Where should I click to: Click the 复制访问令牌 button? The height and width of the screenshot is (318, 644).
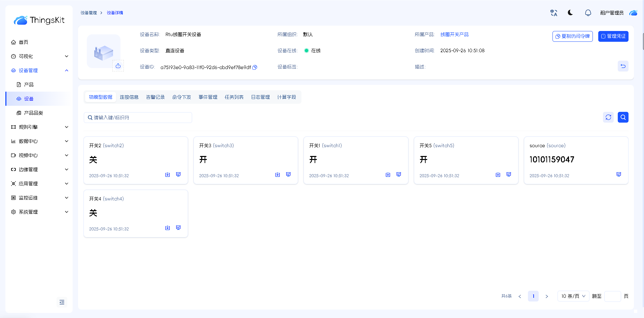(572, 36)
